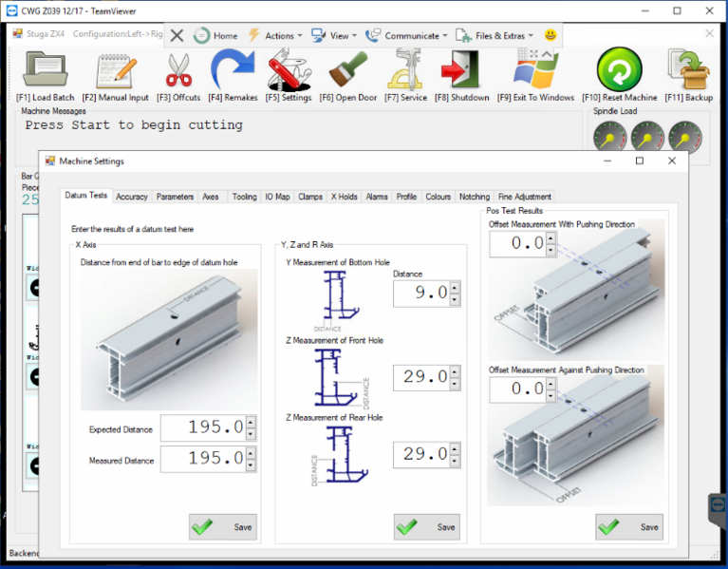Click third Spindle Load gauge
728x569 pixels.
685,138
